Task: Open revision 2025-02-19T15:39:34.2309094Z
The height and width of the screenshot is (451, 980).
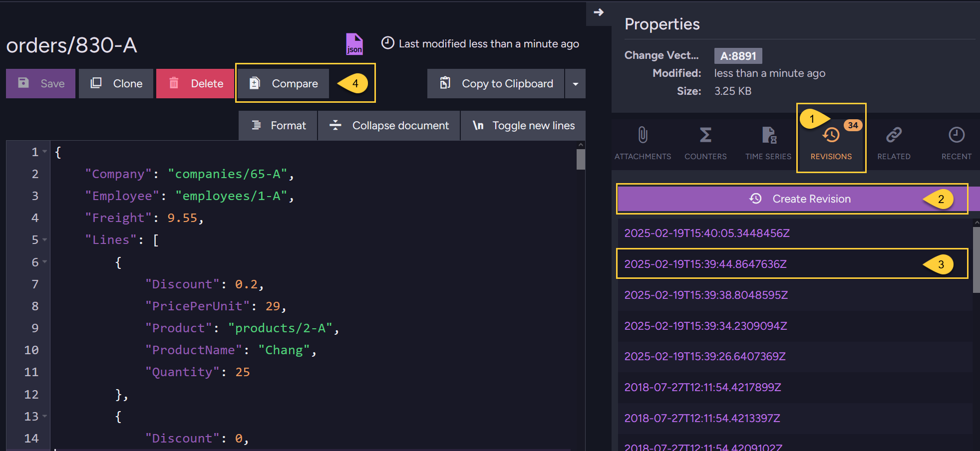Action: (705, 326)
